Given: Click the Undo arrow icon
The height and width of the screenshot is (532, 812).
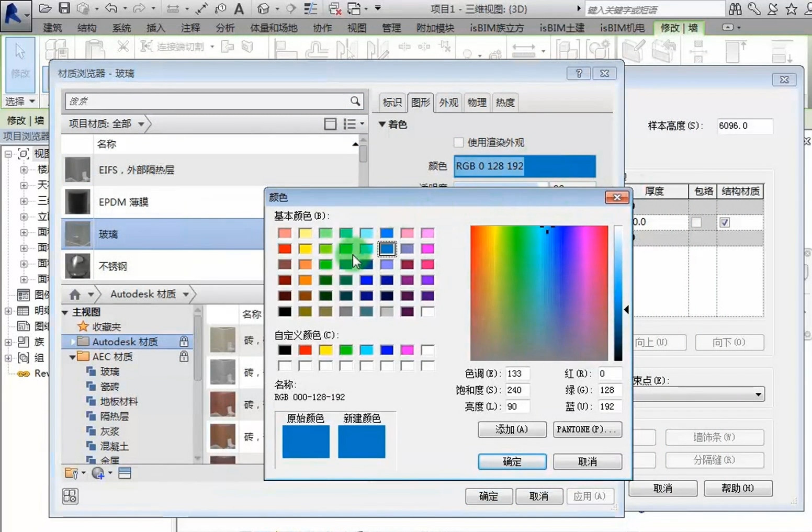Looking at the screenshot, I should click(111, 8).
